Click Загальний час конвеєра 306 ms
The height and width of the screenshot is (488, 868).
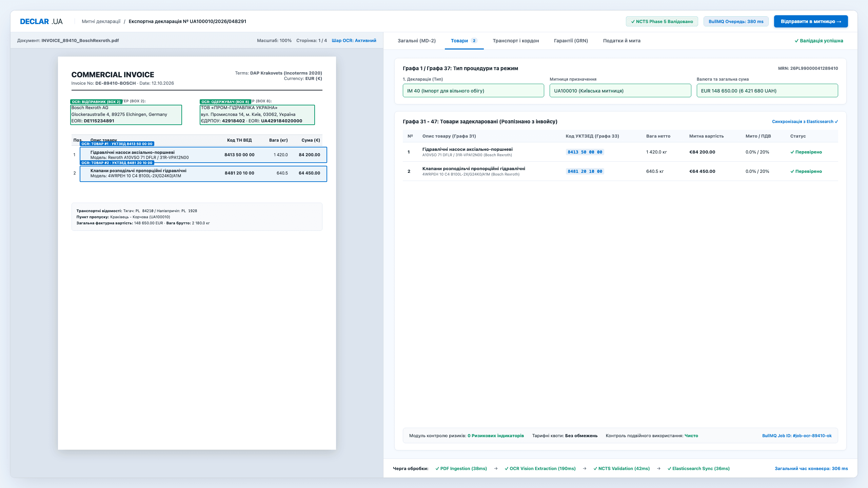[x=811, y=469]
